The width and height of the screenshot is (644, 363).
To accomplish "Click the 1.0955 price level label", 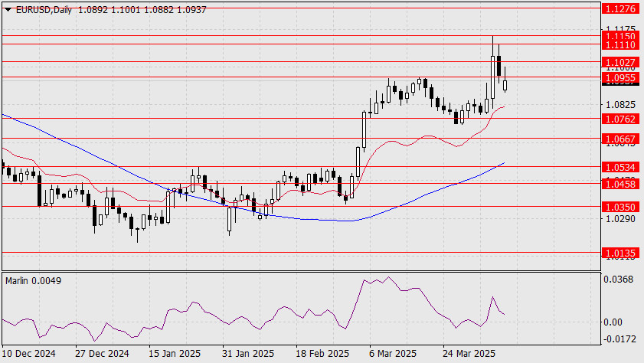I will 620,77.
